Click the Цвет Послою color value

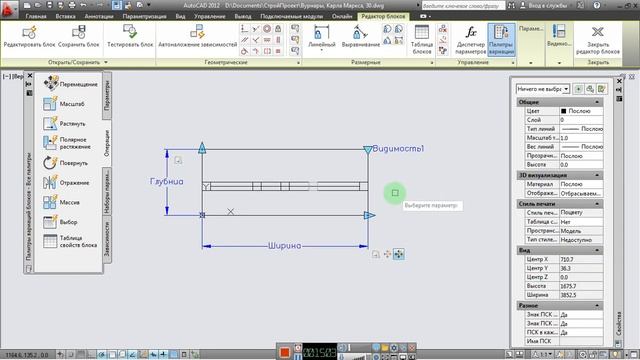(x=581, y=111)
